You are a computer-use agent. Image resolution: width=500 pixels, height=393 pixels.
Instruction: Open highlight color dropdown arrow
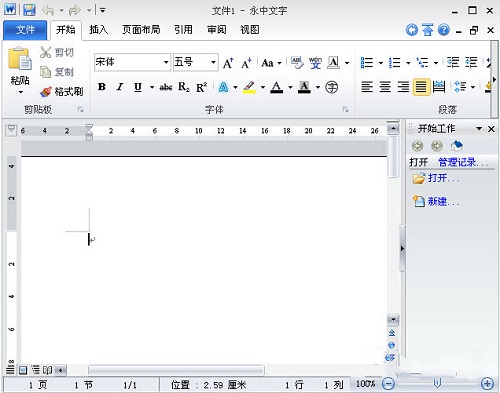(263, 87)
